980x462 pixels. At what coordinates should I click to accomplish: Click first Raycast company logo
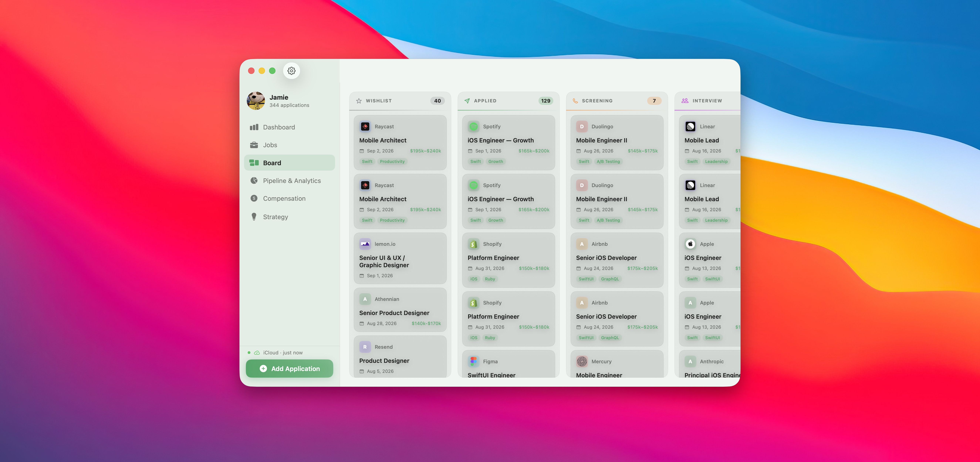click(365, 127)
